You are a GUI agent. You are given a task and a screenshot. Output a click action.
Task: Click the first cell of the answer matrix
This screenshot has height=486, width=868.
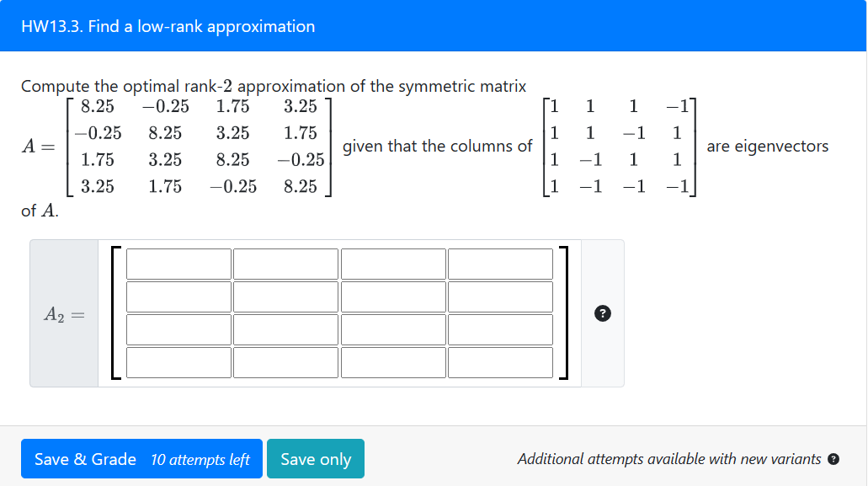178,263
